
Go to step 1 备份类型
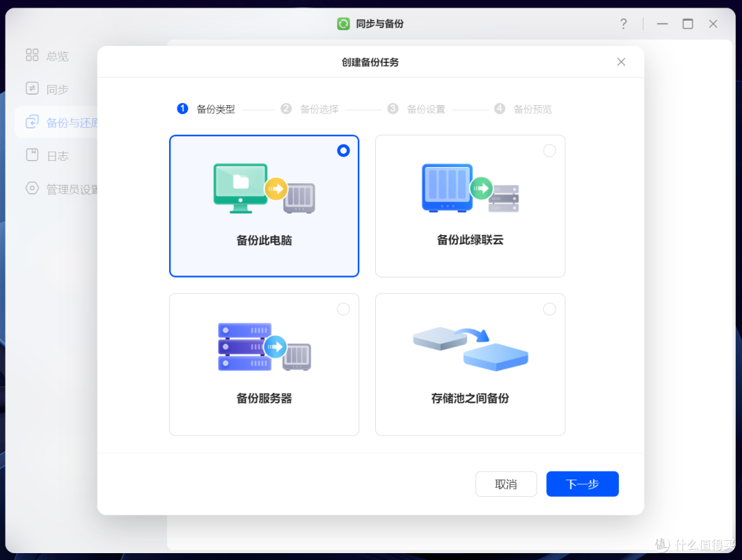click(206, 109)
